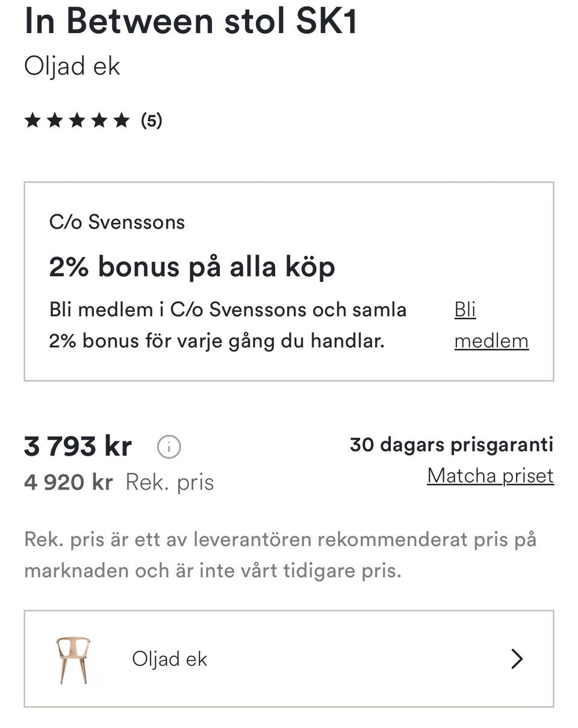Click the third rating star
Viewport: 578px width, 728px height.
tap(77, 120)
